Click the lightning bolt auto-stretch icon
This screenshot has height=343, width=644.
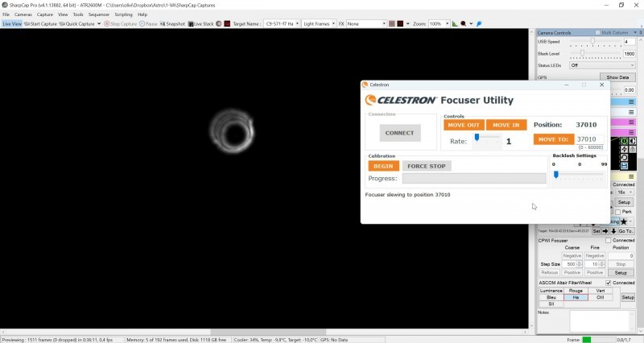(x=625, y=149)
